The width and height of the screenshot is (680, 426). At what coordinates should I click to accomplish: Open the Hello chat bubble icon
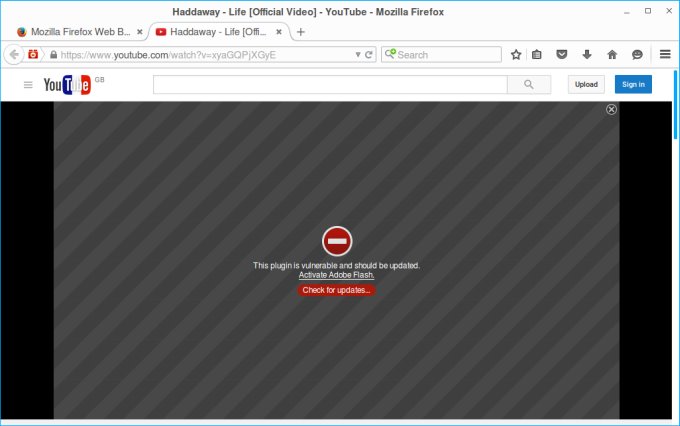637,55
